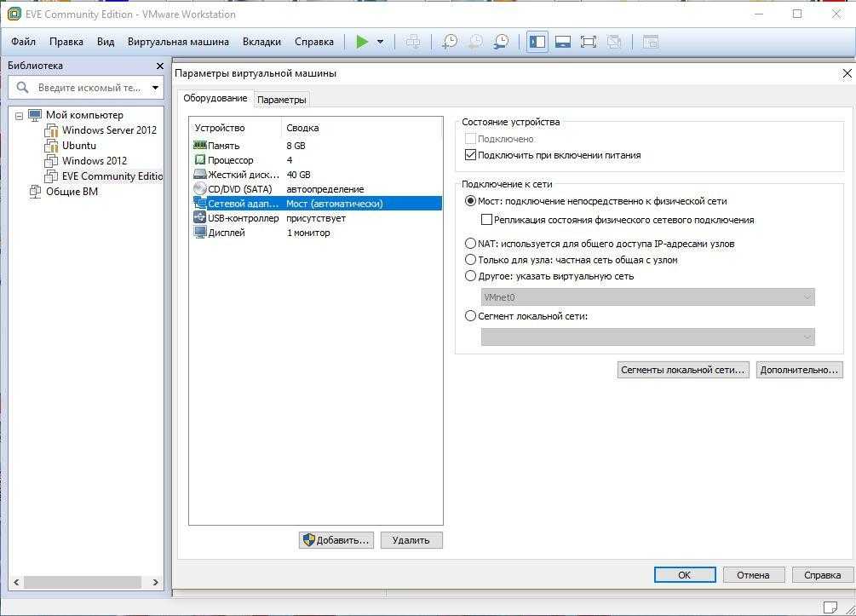Open 'Сегменты локальной сети...' dialog

click(683, 370)
